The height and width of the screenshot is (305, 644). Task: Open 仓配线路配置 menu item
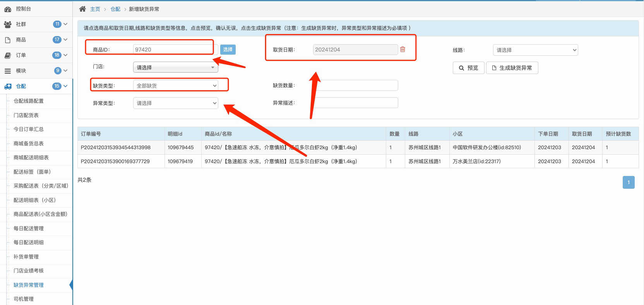coord(29,101)
